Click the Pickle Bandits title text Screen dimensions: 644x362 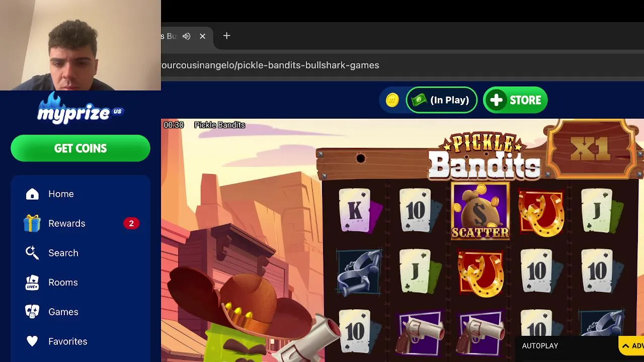click(219, 125)
